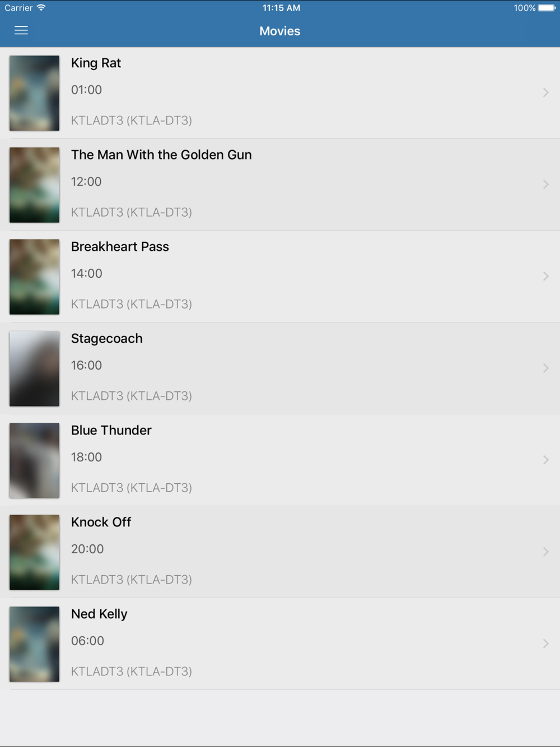Tap the battery indicator icon
Screen dimensions: 560x747
pyautogui.click(x=547, y=8)
